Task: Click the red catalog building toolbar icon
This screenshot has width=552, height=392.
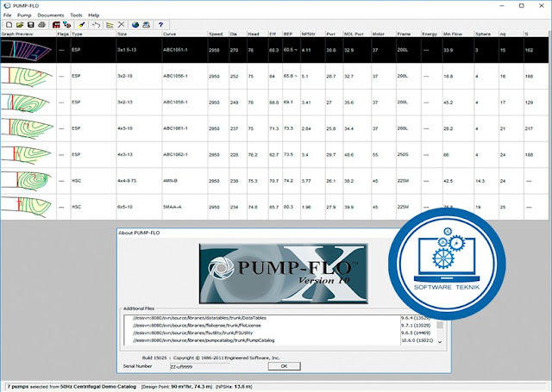Action: pyautogui.click(x=56, y=25)
